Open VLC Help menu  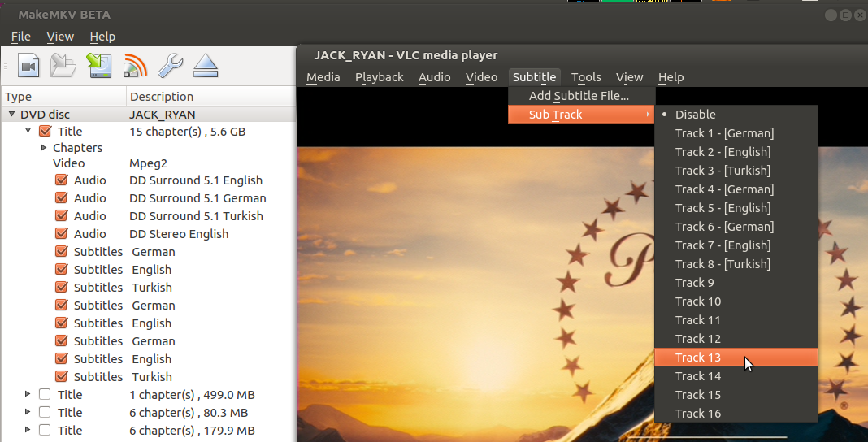coord(671,77)
